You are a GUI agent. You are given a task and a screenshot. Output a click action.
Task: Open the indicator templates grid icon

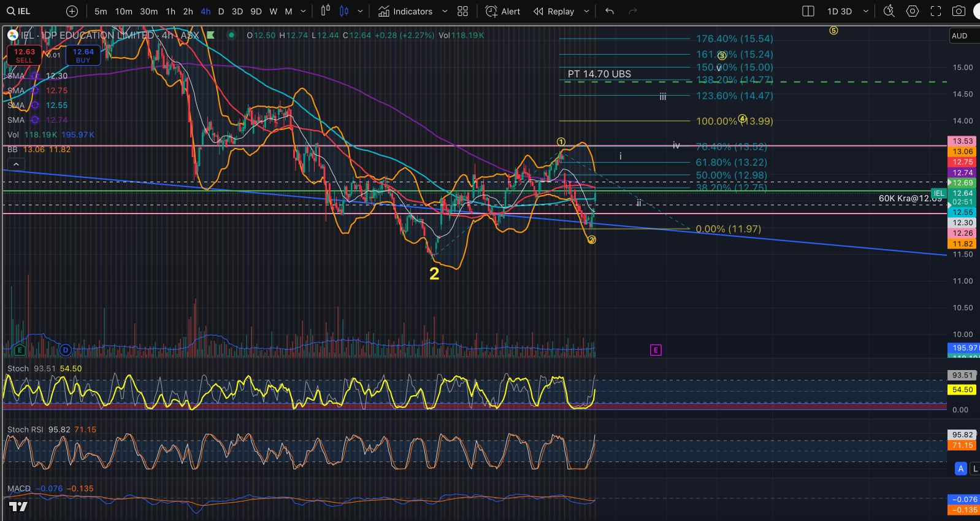point(462,11)
